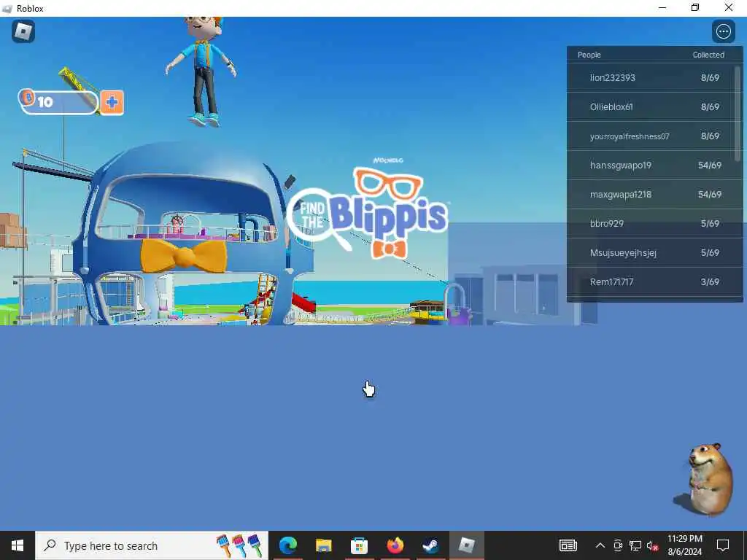Minimize the Roblox window
This screenshot has height=560, width=747.
tap(662, 8)
